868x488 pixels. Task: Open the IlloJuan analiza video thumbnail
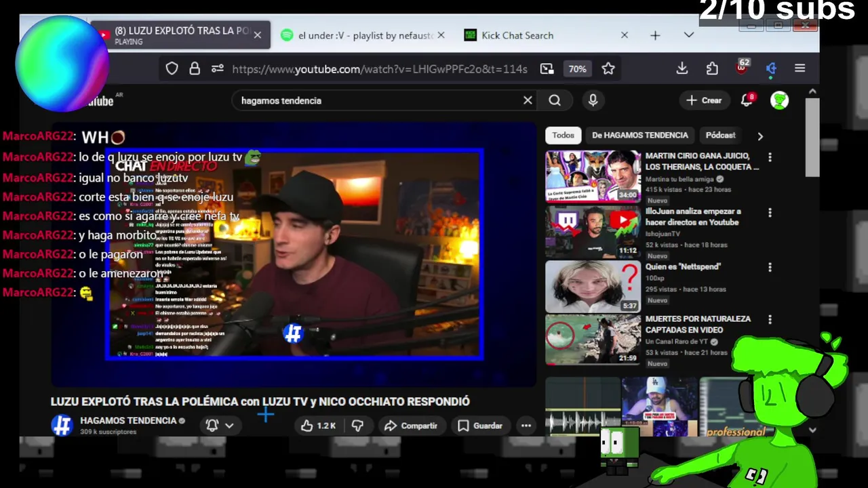(x=593, y=231)
